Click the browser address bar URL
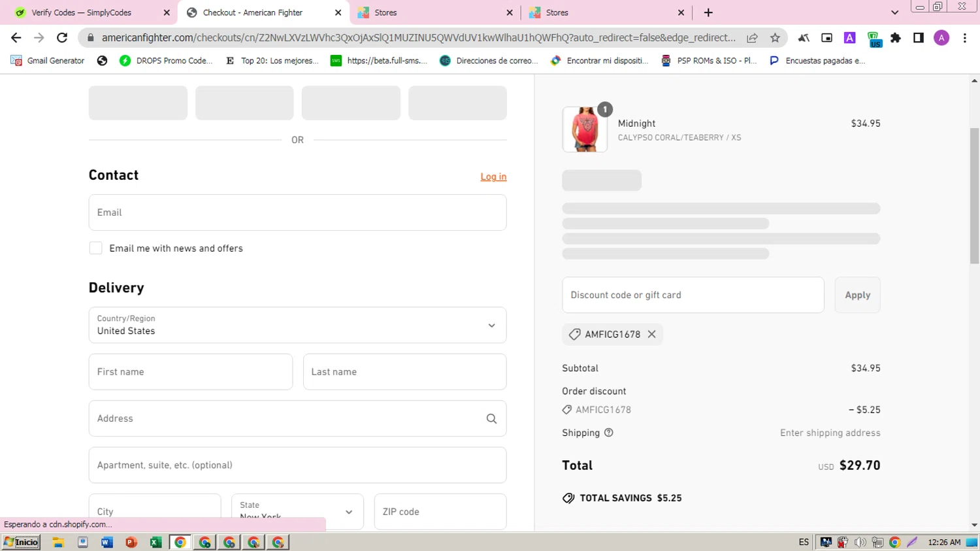This screenshot has height=551, width=980. pos(418,38)
